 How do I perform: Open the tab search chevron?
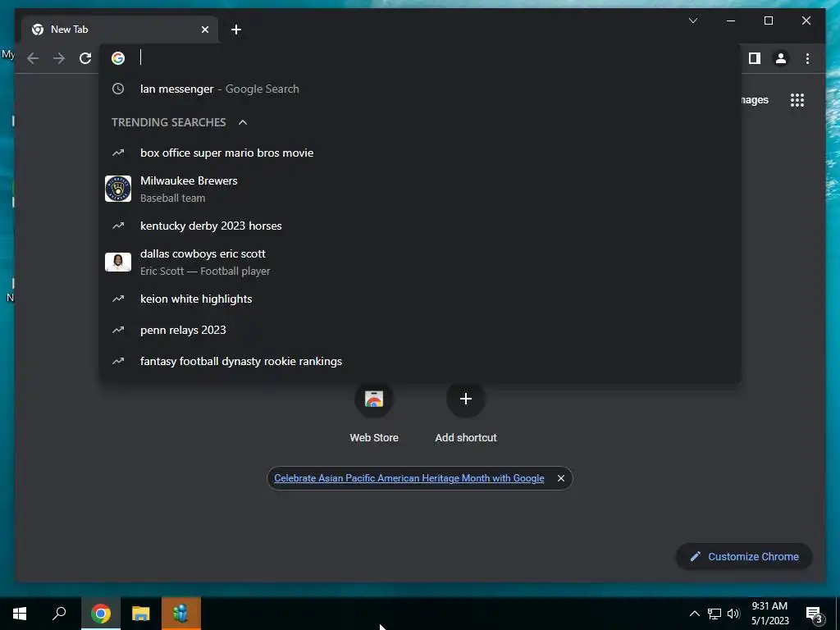(692, 21)
